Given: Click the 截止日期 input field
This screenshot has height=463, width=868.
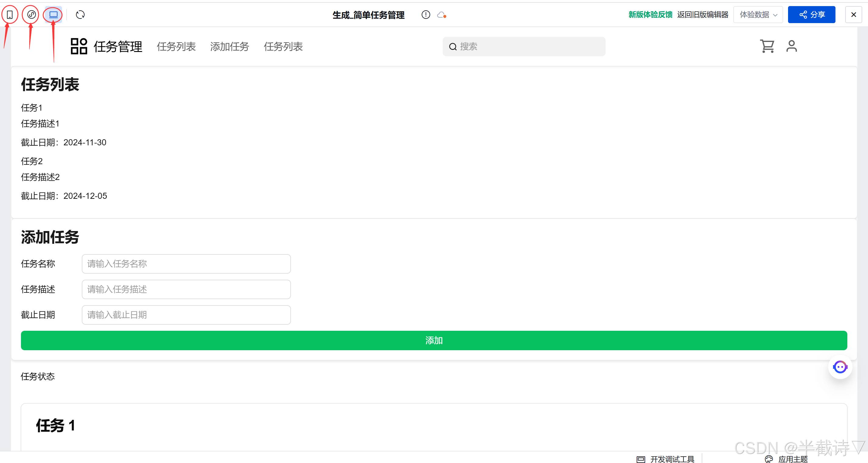Looking at the screenshot, I should point(186,315).
